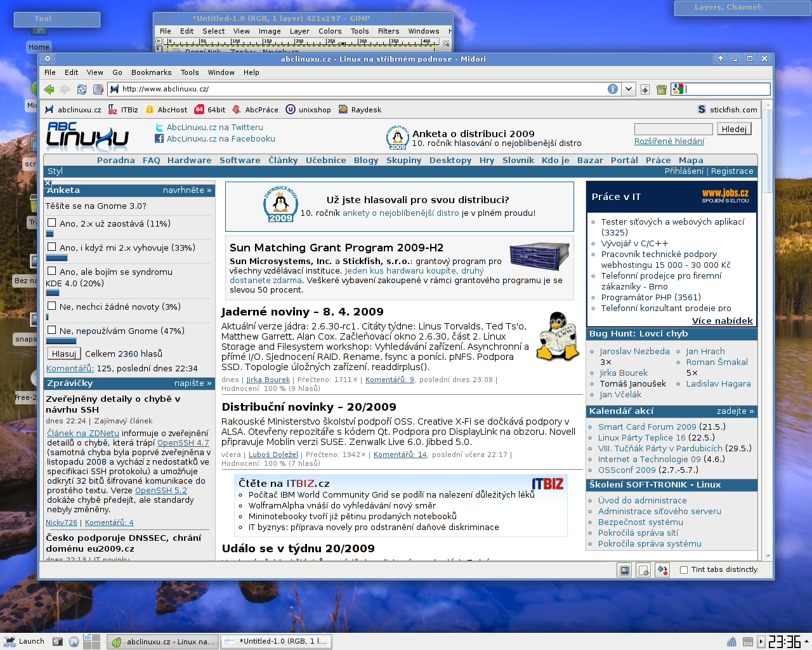Open the Bookmarks menu in Midori
The image size is (812, 650).
[x=151, y=72]
